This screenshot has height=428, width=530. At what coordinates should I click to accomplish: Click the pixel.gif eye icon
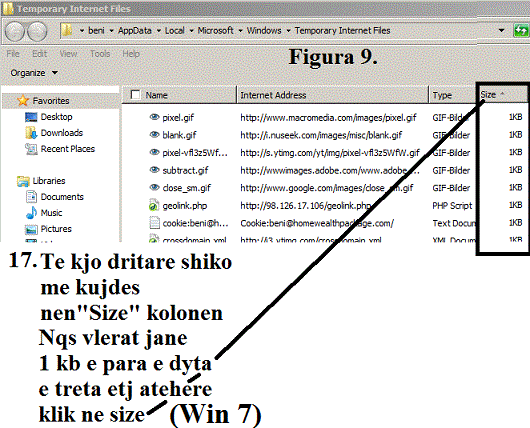[x=154, y=117]
